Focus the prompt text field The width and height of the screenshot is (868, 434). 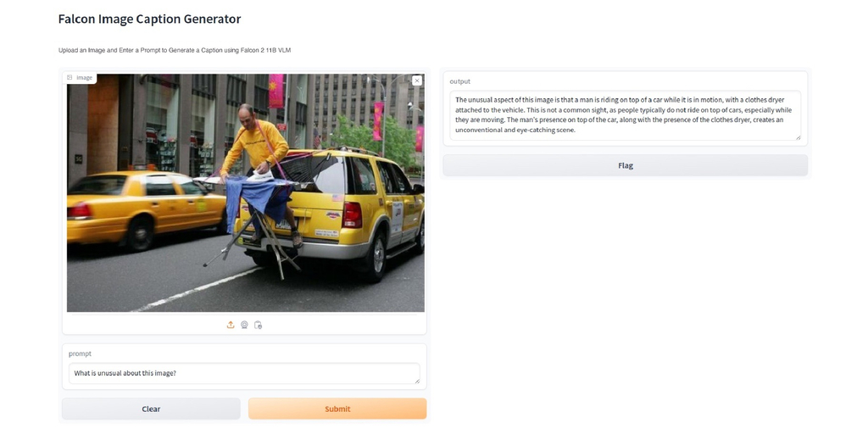[x=244, y=373]
